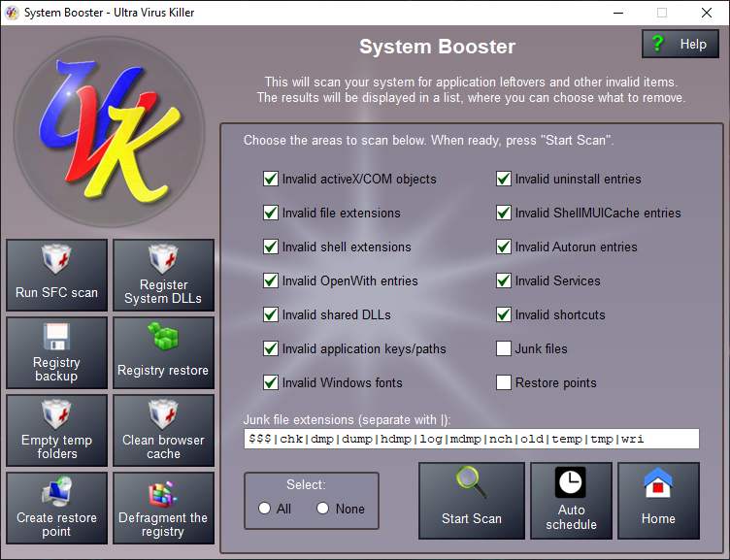This screenshot has width=730, height=560.
Task: Click the Register System DLLs label
Action: 163,291
